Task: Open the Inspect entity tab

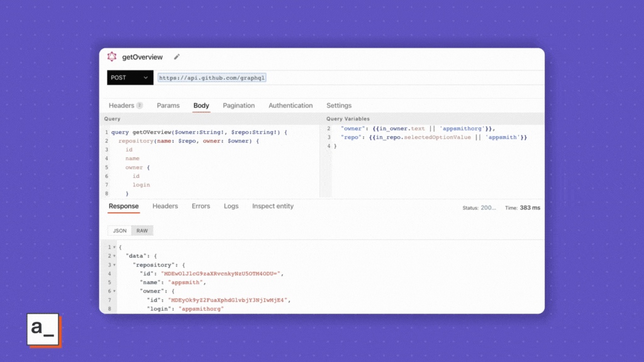Action: [x=272, y=206]
